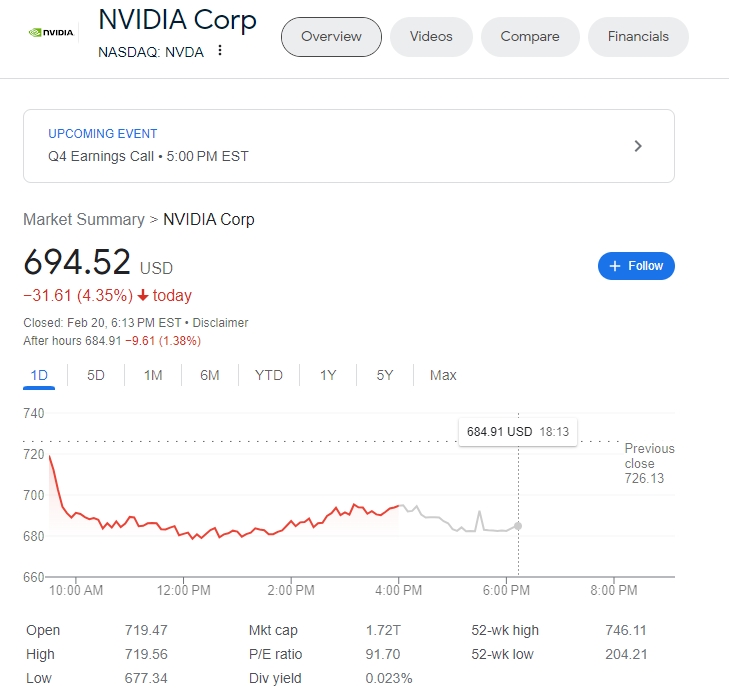The image size is (729, 694).
Task: Switch chart to 5Y range
Action: (x=385, y=375)
